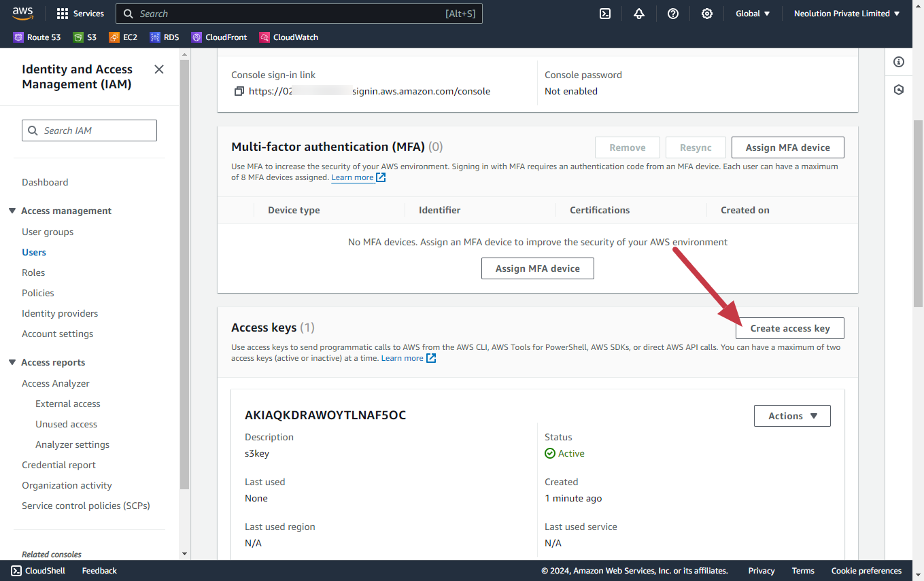Expand the Actions dropdown for access key
Image resolution: width=924 pixels, height=581 pixels.
(x=792, y=416)
